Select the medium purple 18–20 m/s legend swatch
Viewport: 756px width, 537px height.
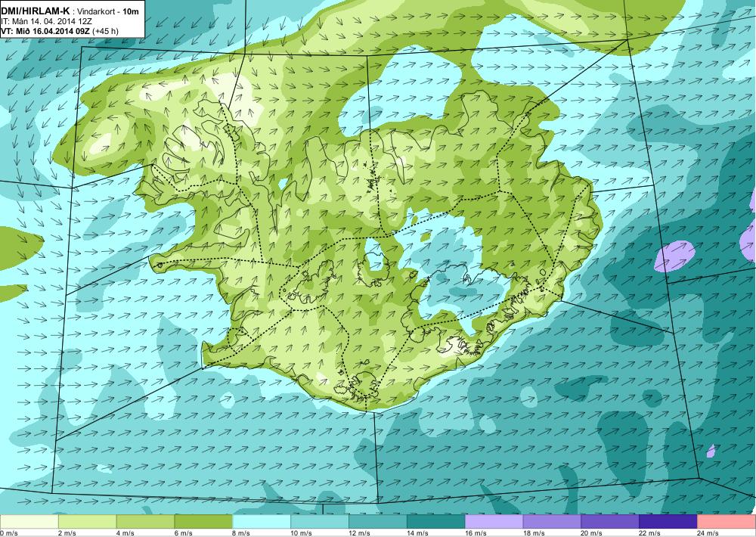[x=552, y=522]
